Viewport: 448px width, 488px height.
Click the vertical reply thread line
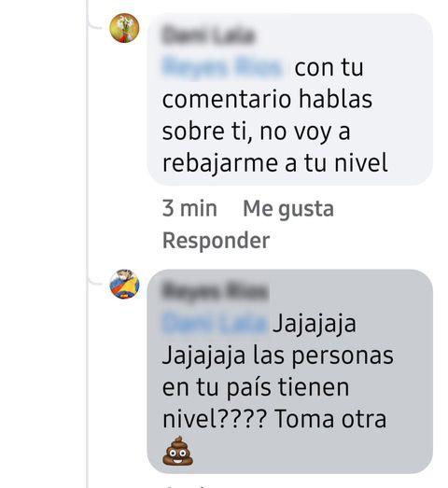[88, 244]
